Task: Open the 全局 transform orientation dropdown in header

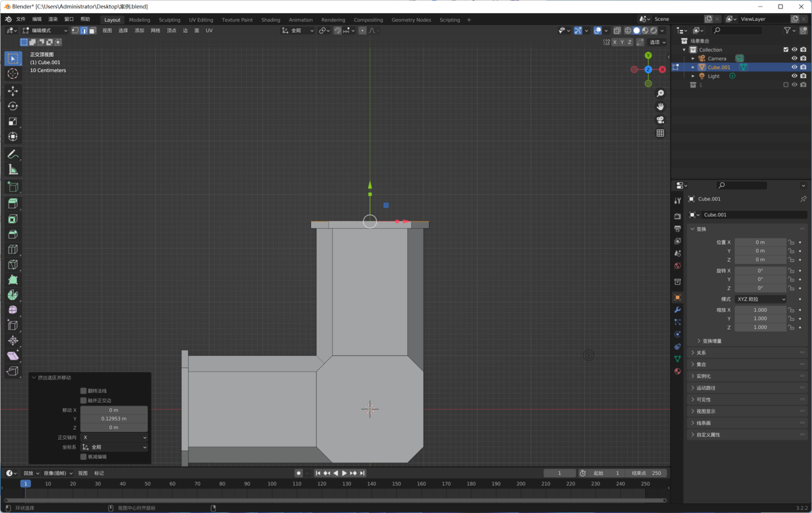Action: click(299, 30)
